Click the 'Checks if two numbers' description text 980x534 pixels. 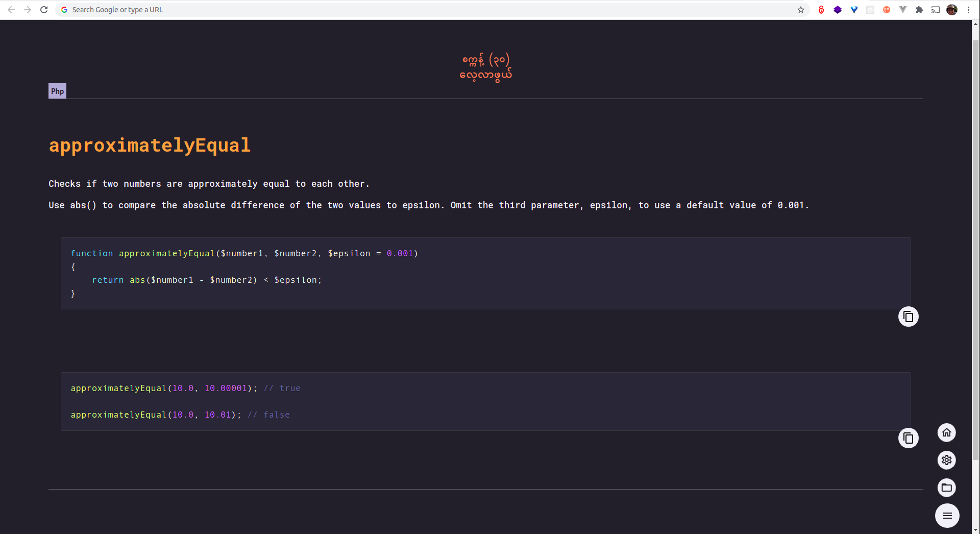209,184
